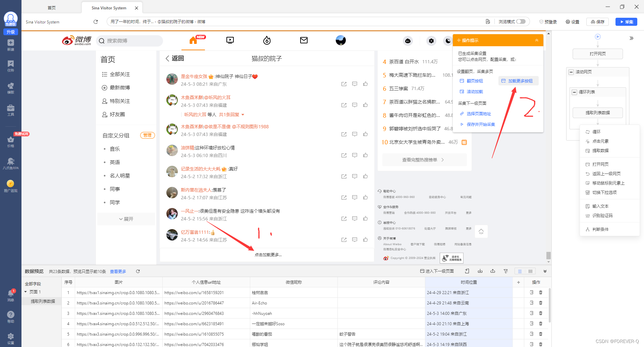Viewport: 644px width, 347px height.
Task: Click the 翻页按钮 option
Action: [471, 81]
